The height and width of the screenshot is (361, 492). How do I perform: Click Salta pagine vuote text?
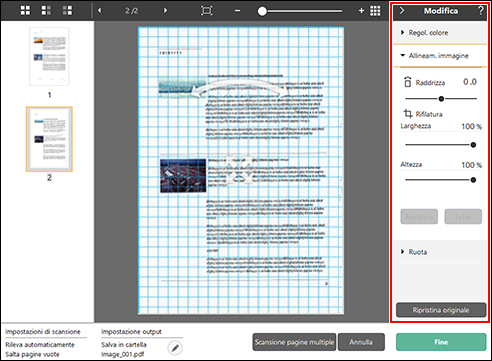32,354
